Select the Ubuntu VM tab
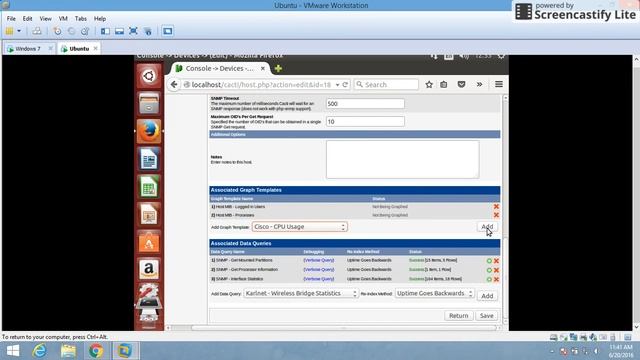This screenshot has width=640, height=360. pyautogui.click(x=78, y=49)
